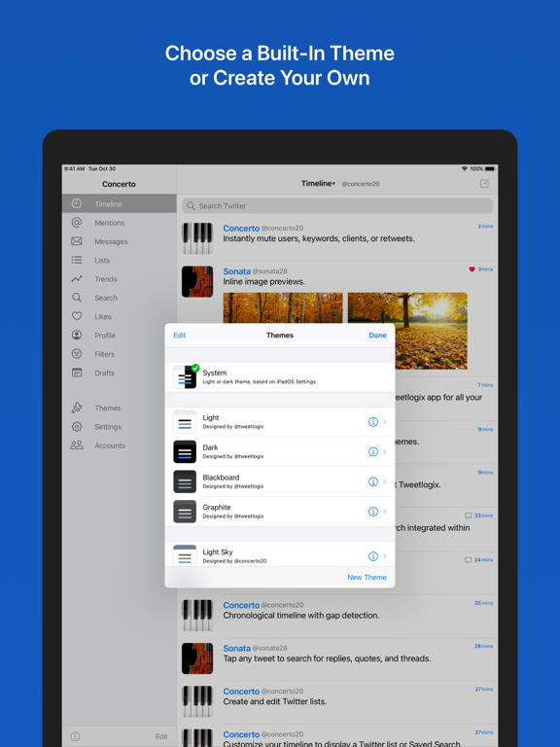Image resolution: width=560 pixels, height=747 pixels.
Task: Tap Done in the Themes popup
Action: click(x=377, y=336)
